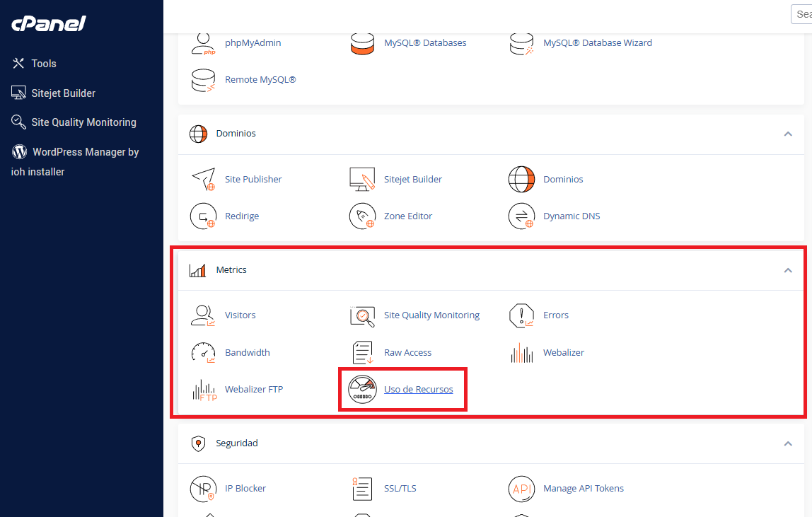The width and height of the screenshot is (812, 517).
Task: Open Tools in the sidebar menu
Action: tap(44, 64)
